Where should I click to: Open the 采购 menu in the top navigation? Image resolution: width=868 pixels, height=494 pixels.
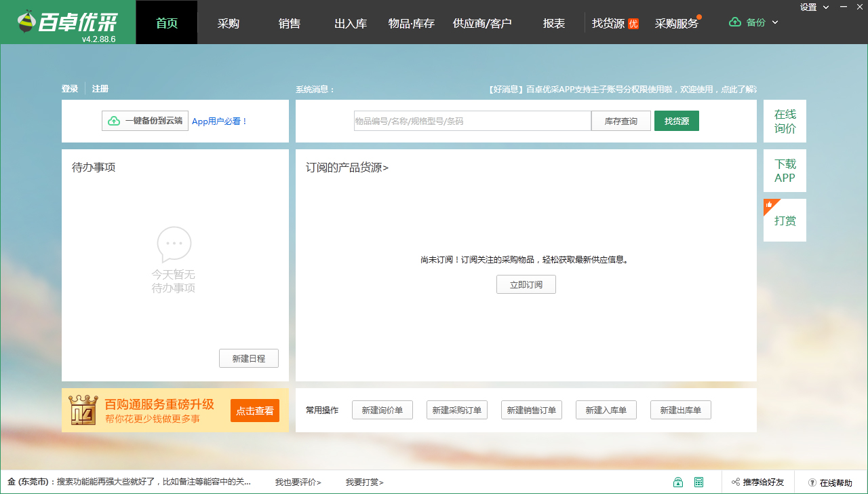click(x=228, y=22)
